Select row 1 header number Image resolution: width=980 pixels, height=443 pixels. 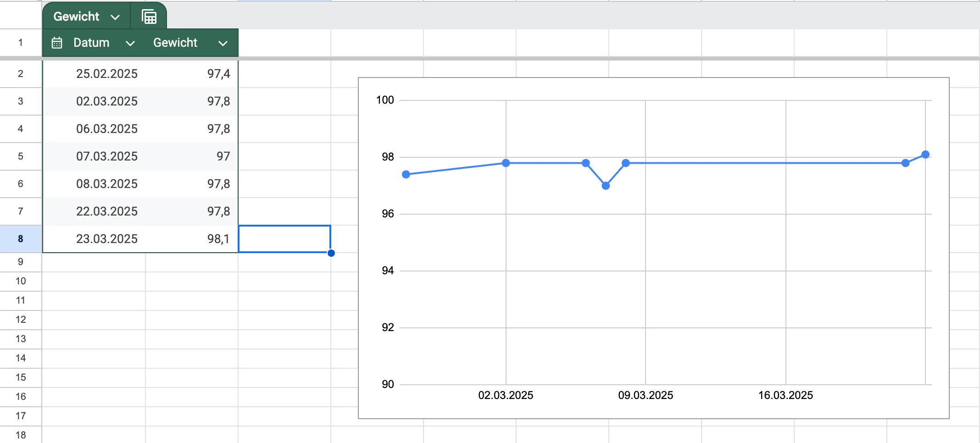(21, 43)
